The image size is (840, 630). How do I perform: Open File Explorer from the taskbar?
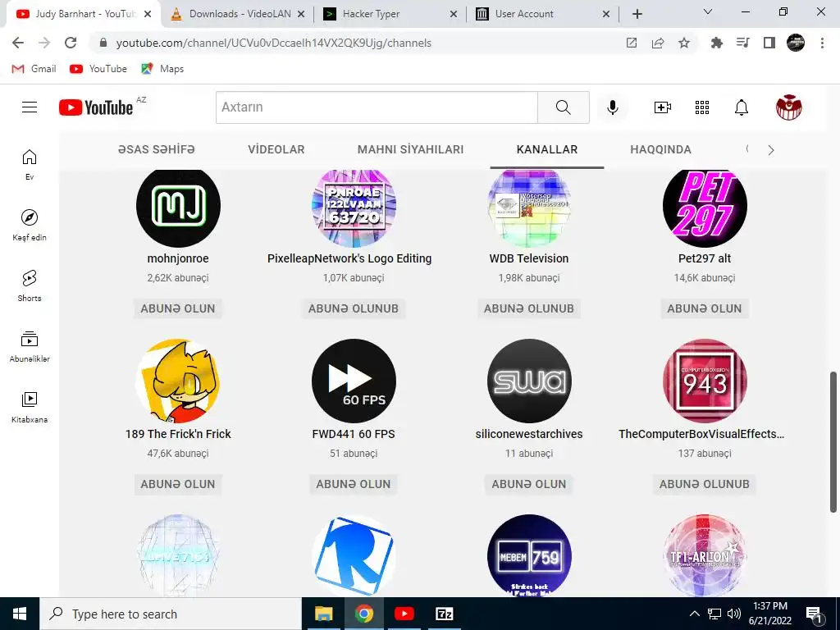tap(323, 614)
